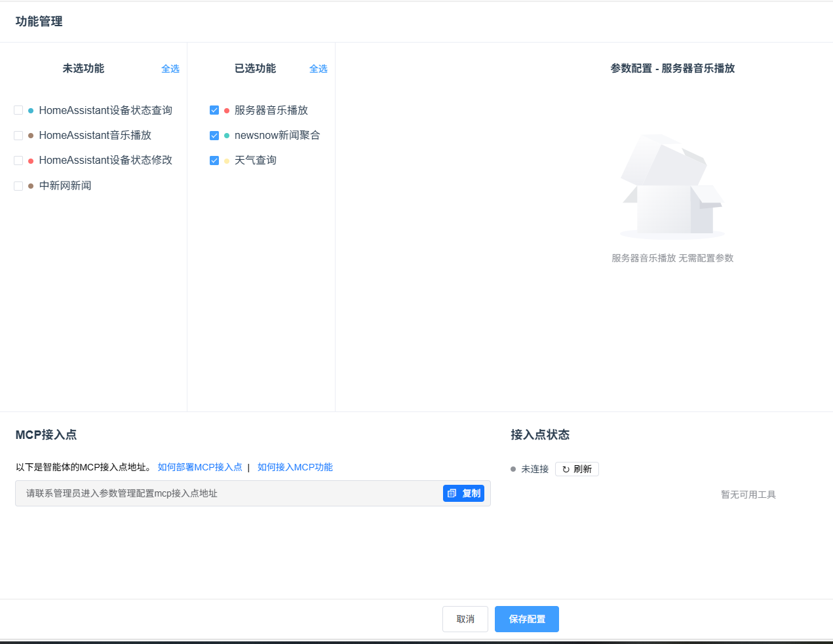The width and height of the screenshot is (833, 644).
Task: Click the 复制 button with copy icon
Action: 463,493
